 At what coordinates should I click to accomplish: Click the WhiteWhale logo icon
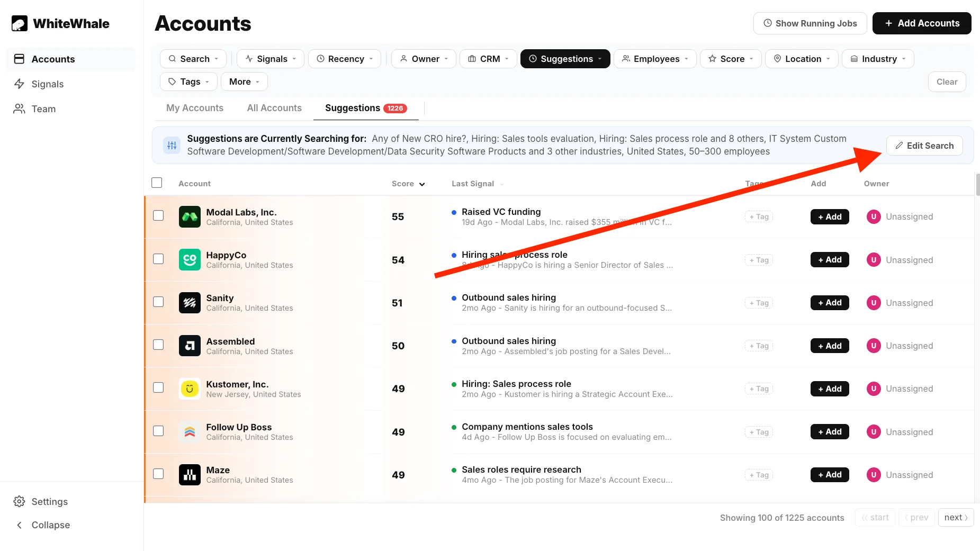pos(20,23)
